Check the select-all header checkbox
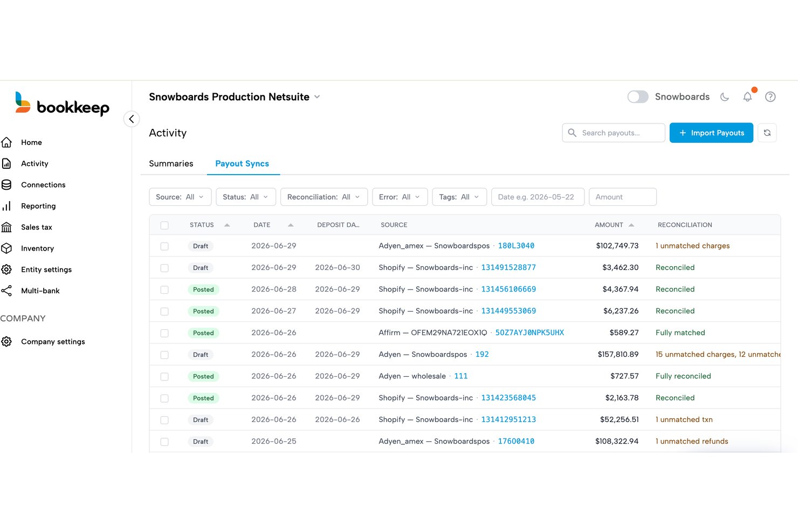 tap(164, 225)
